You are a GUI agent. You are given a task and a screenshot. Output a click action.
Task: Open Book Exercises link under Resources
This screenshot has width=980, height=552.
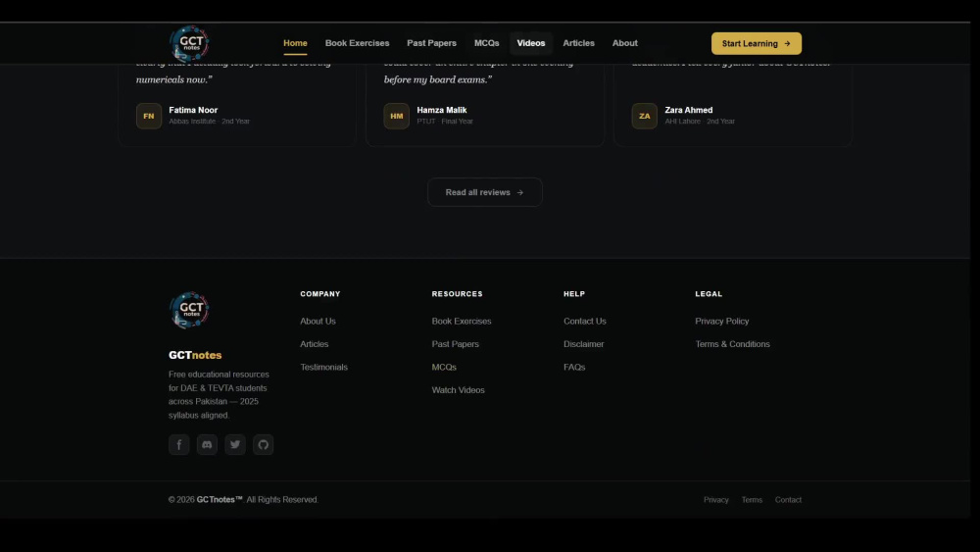(x=462, y=322)
